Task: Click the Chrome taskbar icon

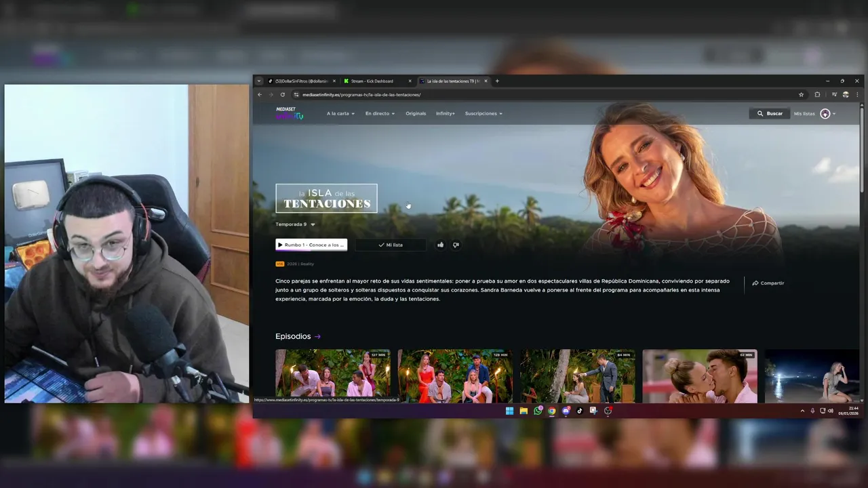Action: tap(552, 411)
